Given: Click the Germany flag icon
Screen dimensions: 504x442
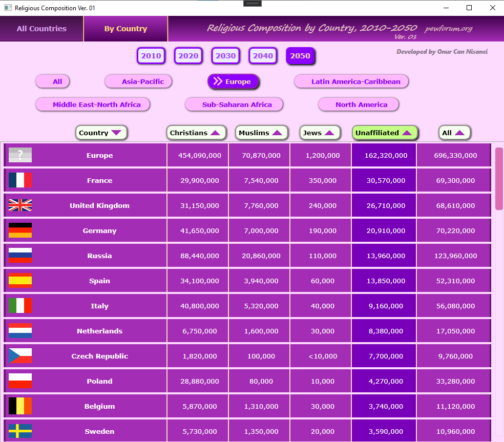Looking at the screenshot, I should coord(20,230).
